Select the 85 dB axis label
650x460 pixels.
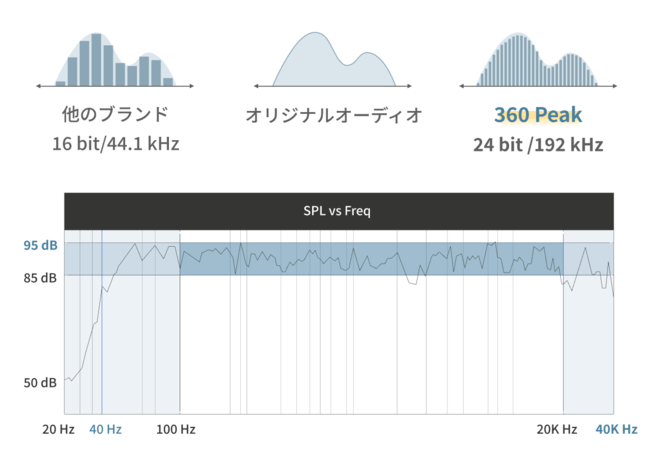pos(41,277)
